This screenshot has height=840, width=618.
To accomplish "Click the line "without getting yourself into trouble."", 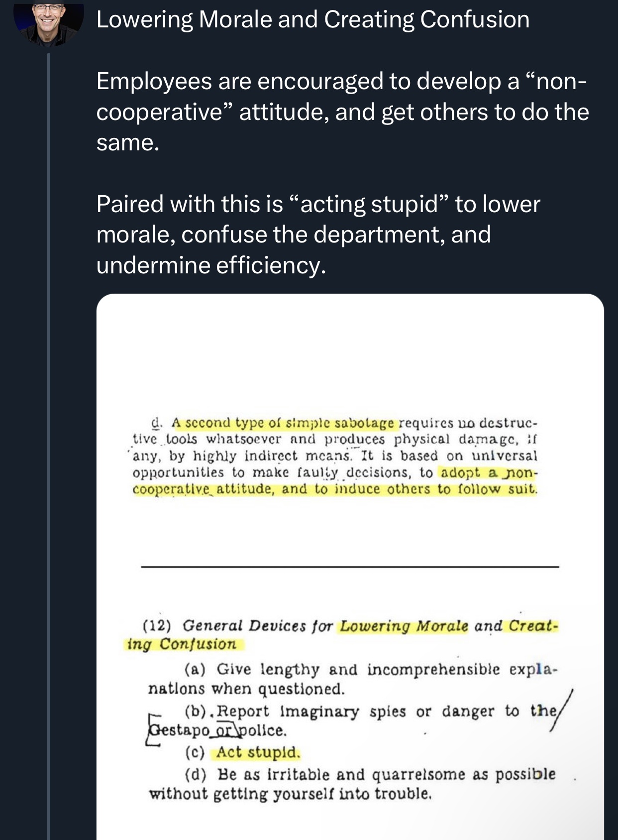I will 290,794.
